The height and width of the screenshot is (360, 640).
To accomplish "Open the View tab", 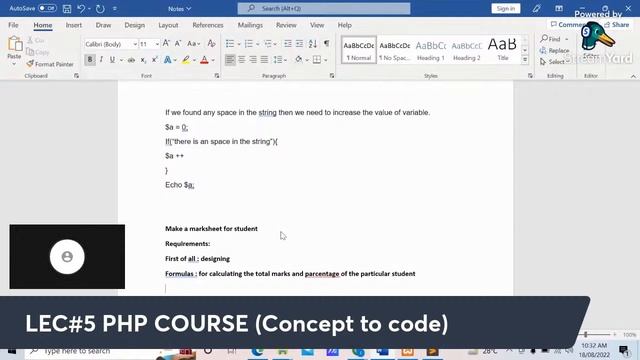I will pyautogui.click(x=317, y=25).
